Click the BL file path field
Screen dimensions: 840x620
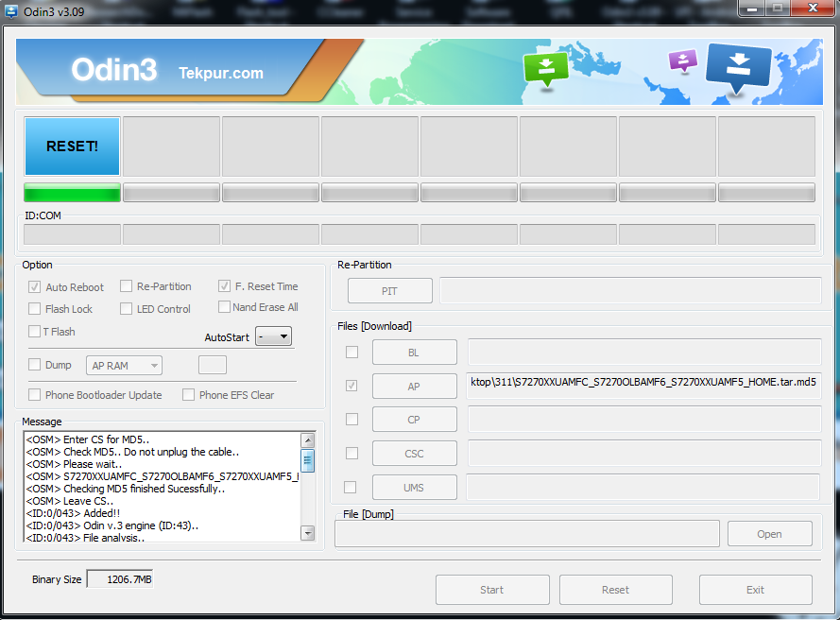click(644, 353)
